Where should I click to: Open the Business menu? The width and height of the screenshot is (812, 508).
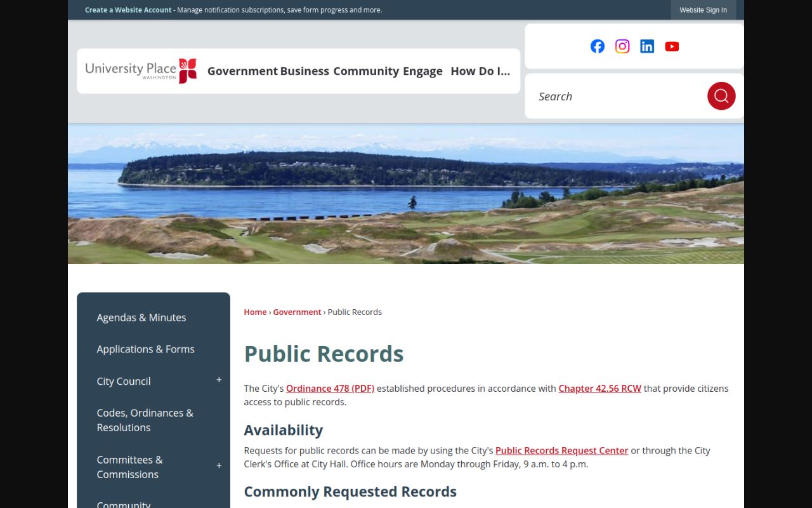point(304,71)
